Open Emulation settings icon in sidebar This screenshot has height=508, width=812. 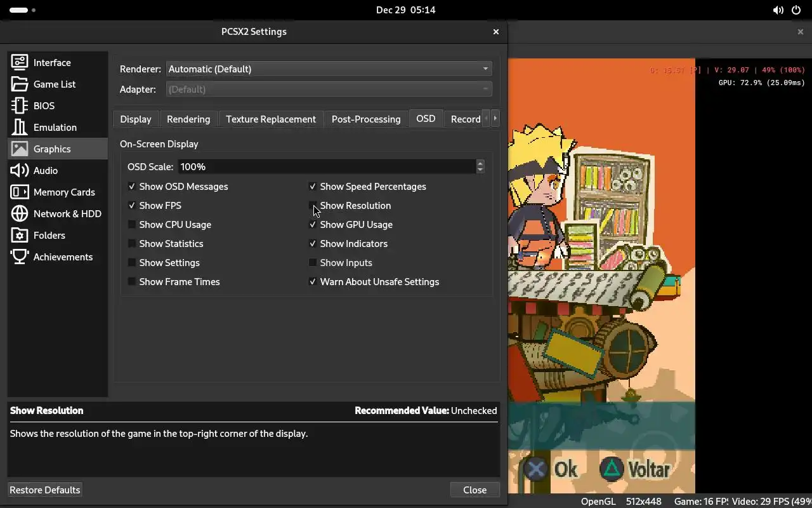[20, 127]
